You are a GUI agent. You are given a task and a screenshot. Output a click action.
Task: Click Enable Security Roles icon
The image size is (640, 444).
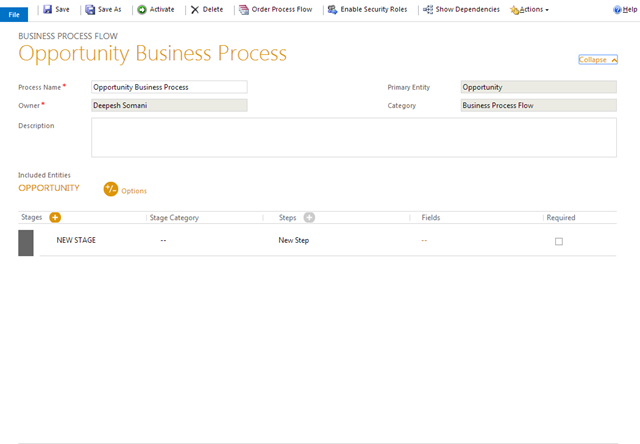pos(332,9)
